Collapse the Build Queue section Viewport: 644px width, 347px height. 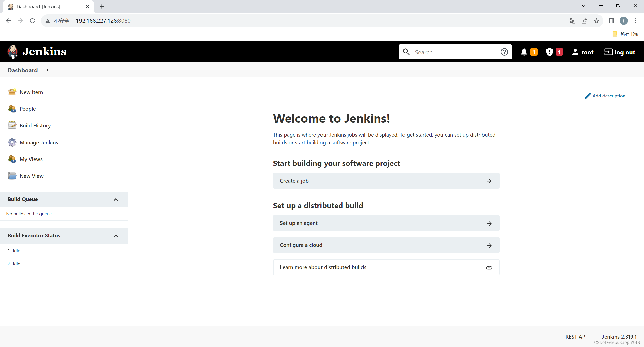tap(116, 199)
